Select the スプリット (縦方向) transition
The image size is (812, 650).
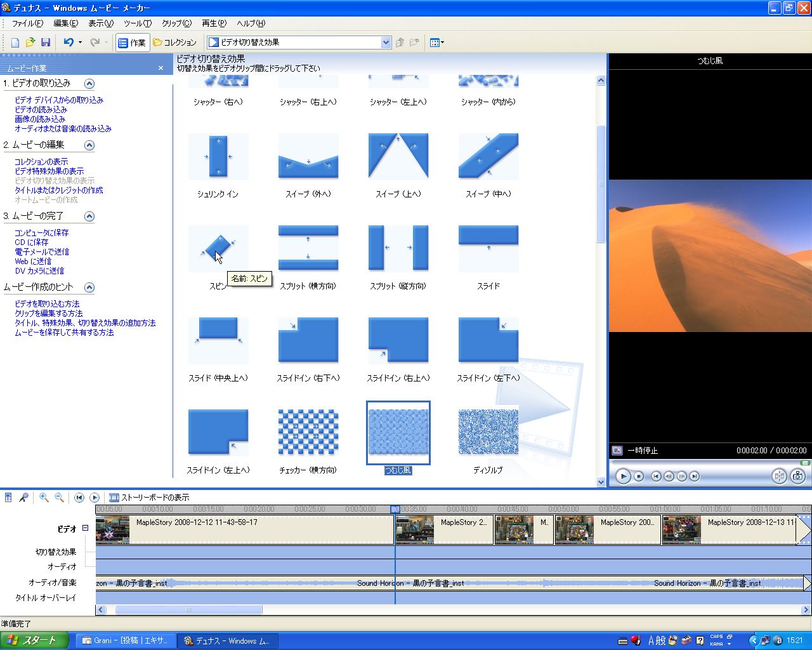(398, 248)
